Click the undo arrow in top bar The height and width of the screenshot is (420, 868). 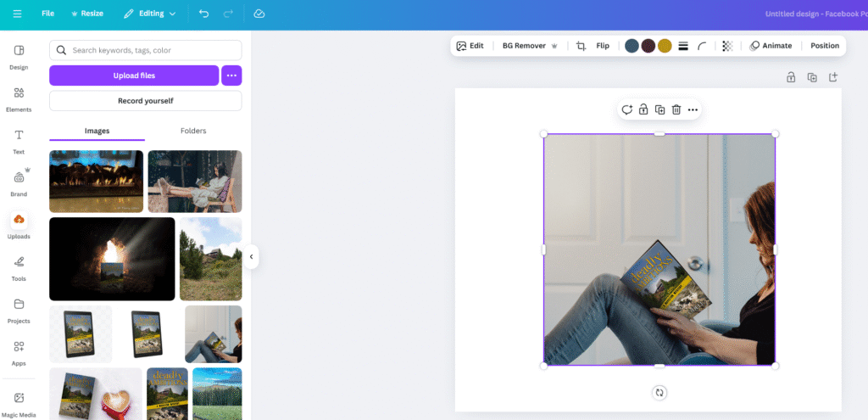tap(203, 14)
